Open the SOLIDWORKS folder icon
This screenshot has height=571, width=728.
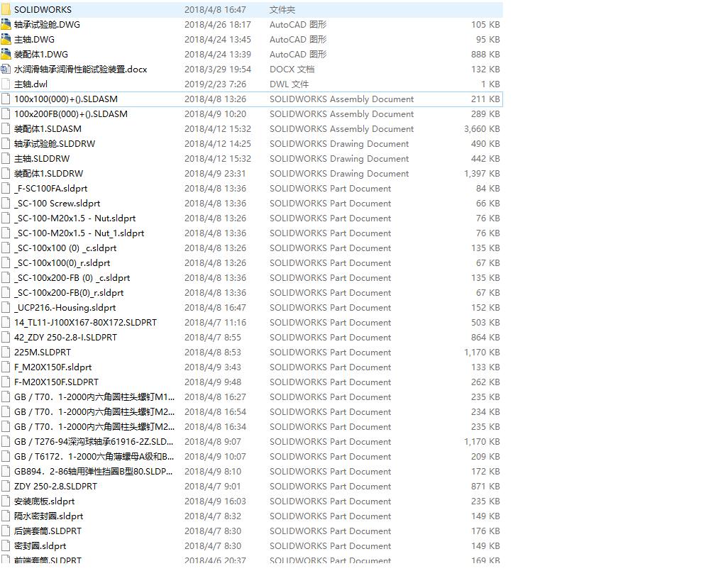6,9
